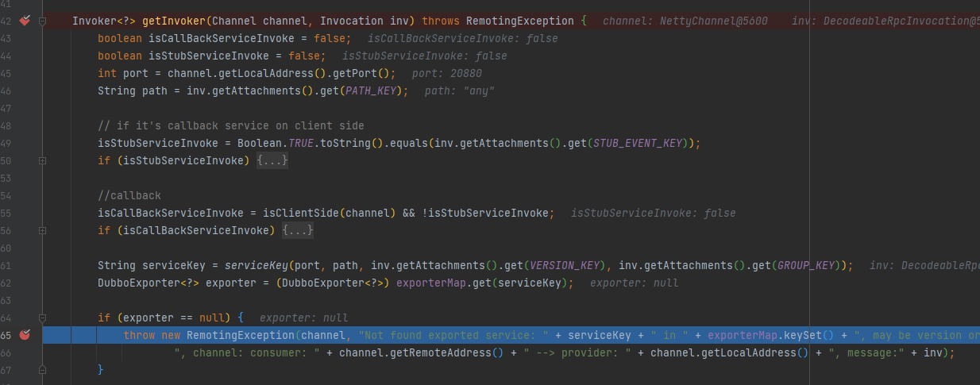This screenshot has width=980, height=385.
Task: Click the inline hint 'port: 20880'
Action: [446, 73]
